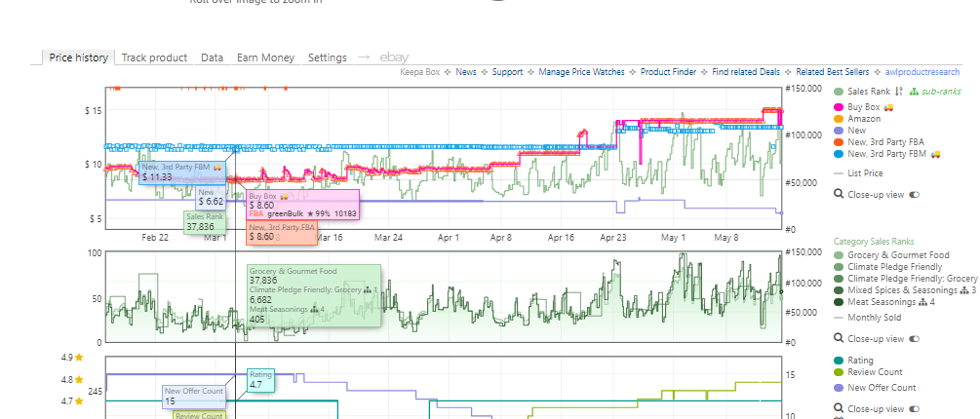Toggle the Review Count series
Viewport: 980px width, 419px height.
tap(869, 372)
